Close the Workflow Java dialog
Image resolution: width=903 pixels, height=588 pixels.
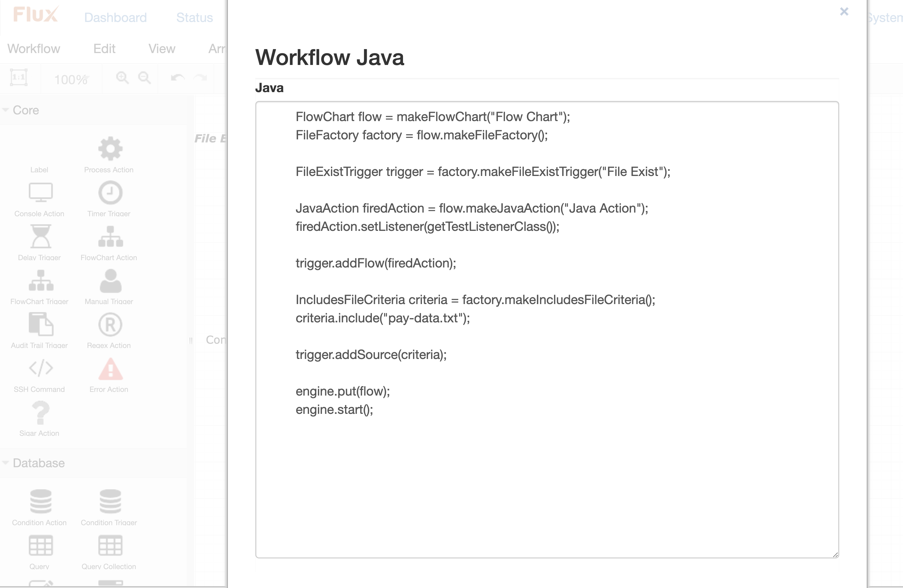point(844,12)
